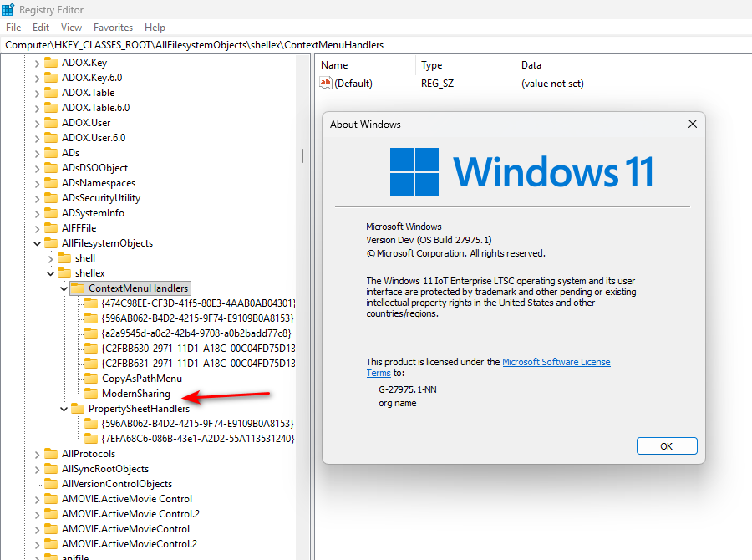Click the AllSyncRootObjects folder icon
This screenshot has width=752, height=560.
click(x=50, y=469)
